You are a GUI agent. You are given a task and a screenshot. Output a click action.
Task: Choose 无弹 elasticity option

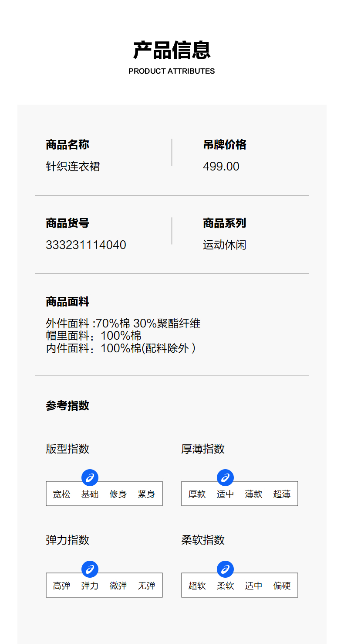pos(146,586)
